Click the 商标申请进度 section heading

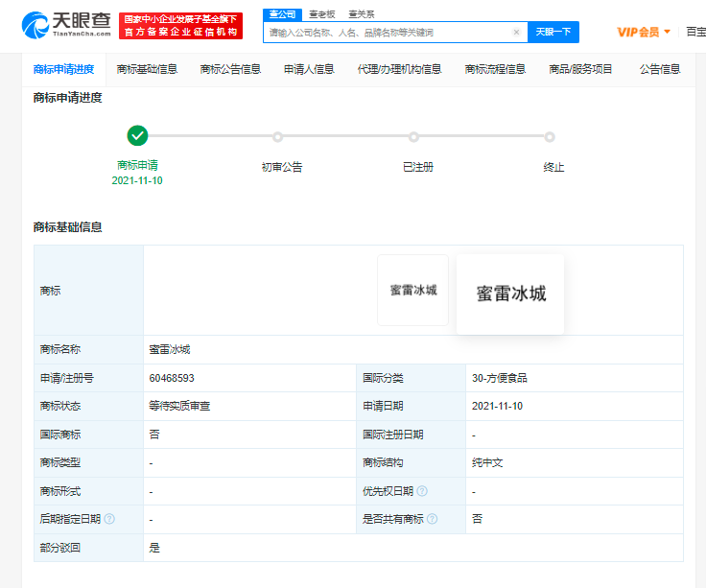(x=67, y=98)
